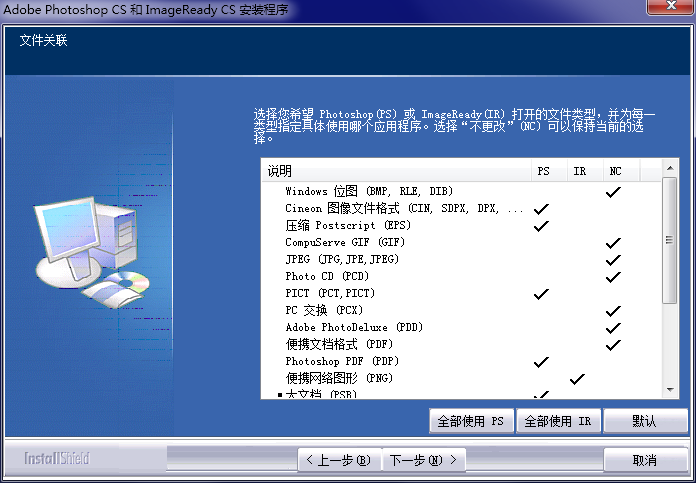Click the list scrollbar down arrow
Image resolution: width=696 pixels, height=483 pixels.
670,390
